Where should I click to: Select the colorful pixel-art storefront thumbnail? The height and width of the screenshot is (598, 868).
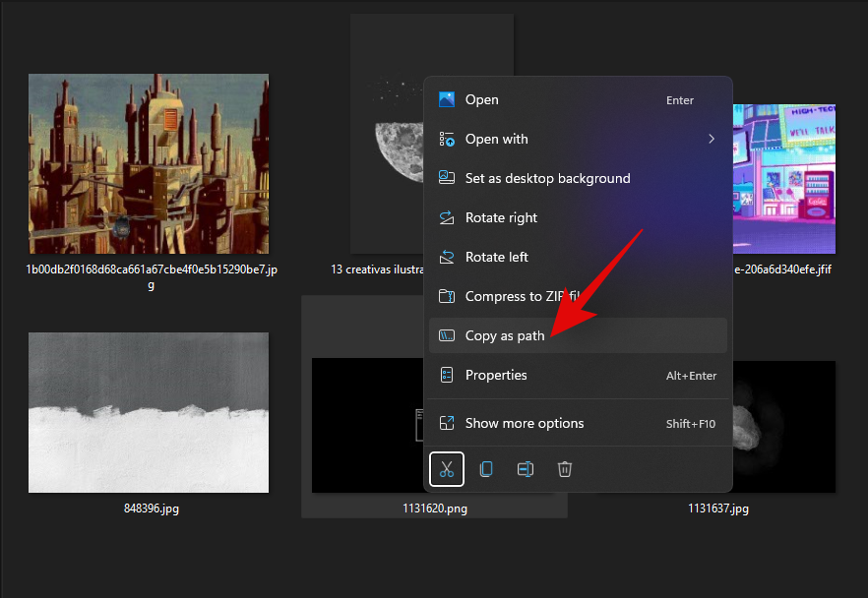[x=784, y=178]
